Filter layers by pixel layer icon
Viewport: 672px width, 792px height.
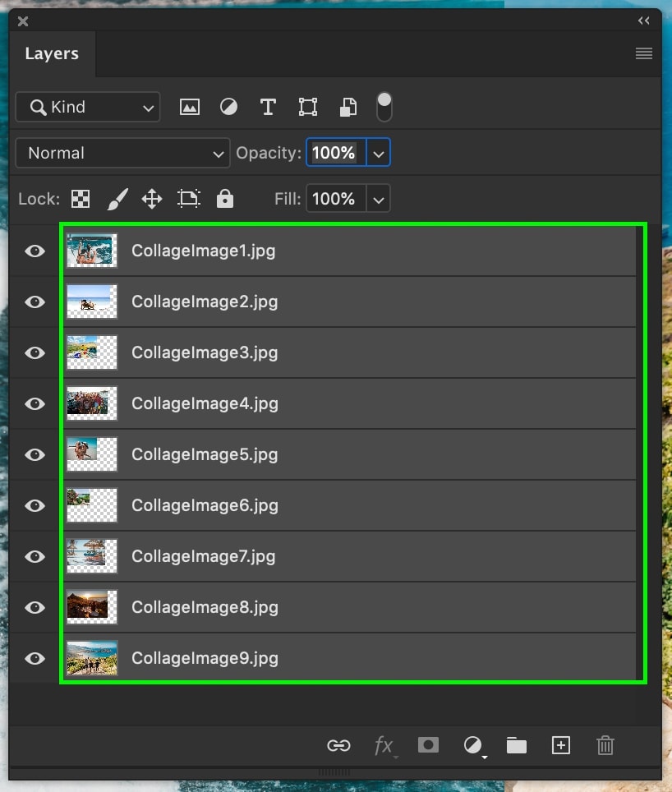point(189,107)
